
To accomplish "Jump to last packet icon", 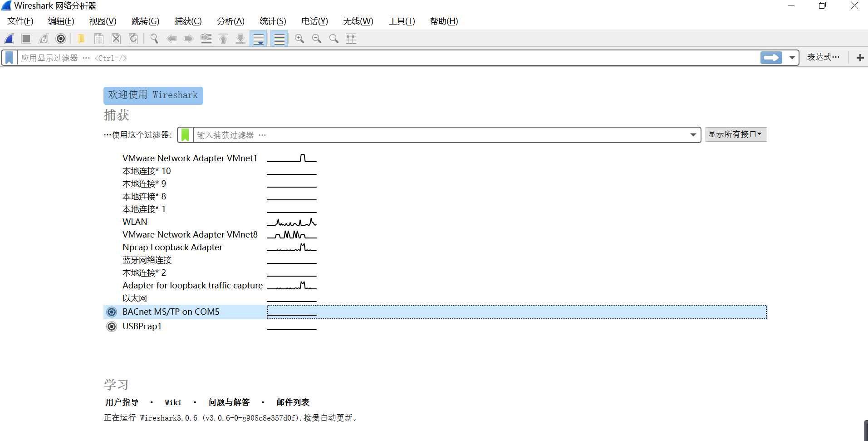I will tap(240, 39).
